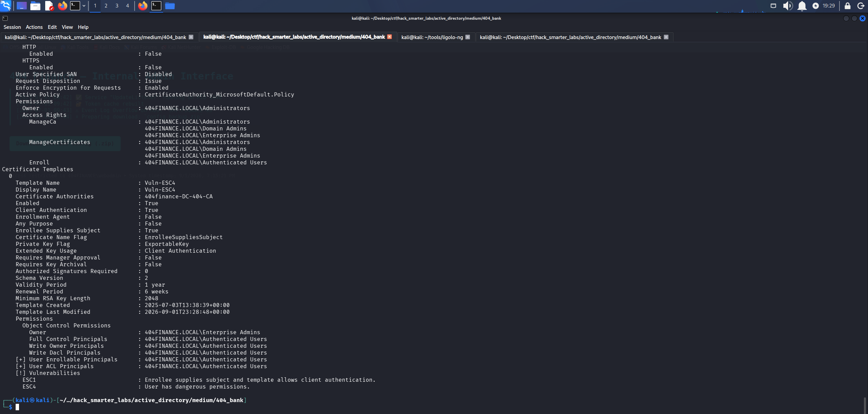Switch to workspace 3
The width and height of the screenshot is (868, 414).
click(117, 6)
